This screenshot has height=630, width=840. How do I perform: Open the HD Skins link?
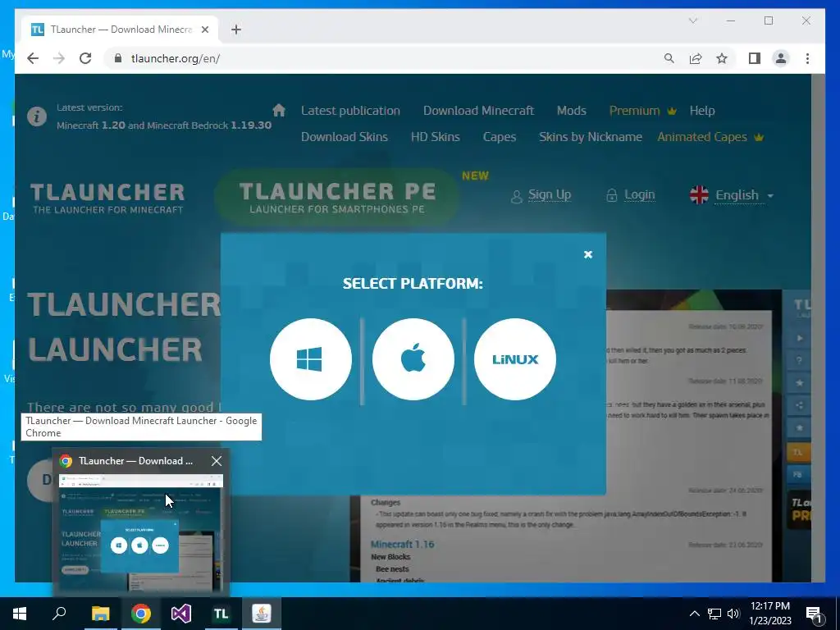coord(435,137)
